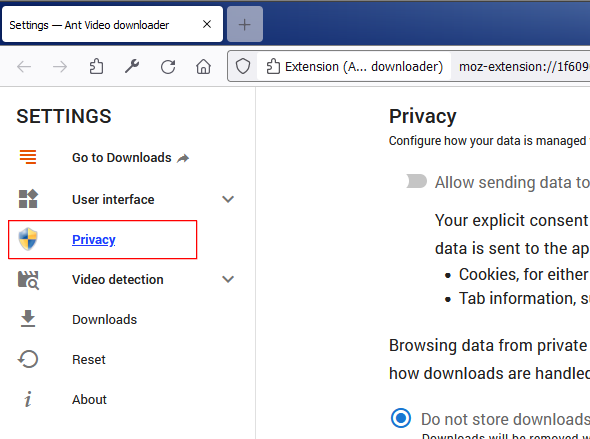Viewport: 590px width, 439px height.
Task: Click the Reset circular arrow icon
Action: point(28,359)
